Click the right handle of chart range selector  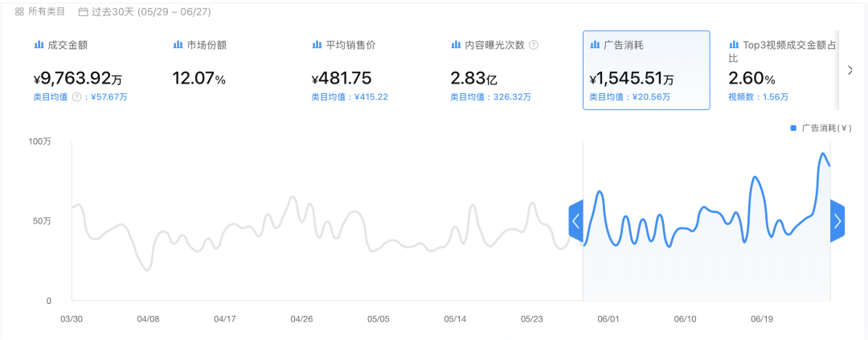coord(837,221)
